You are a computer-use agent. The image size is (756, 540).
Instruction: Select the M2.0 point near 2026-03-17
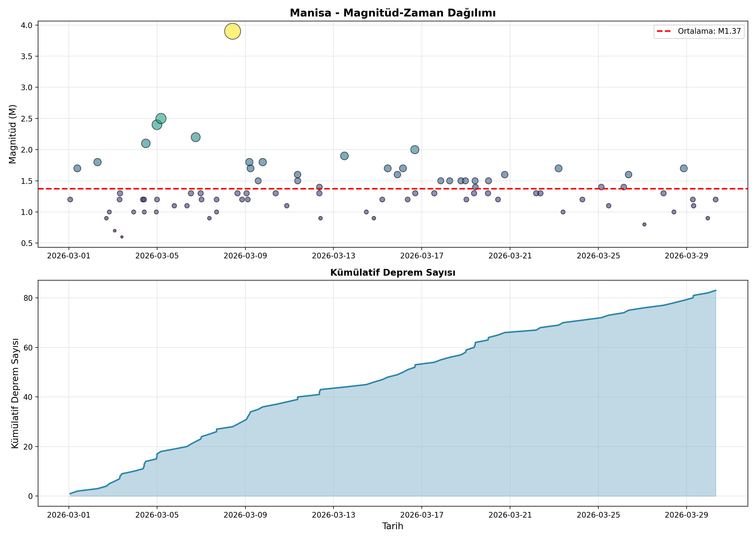pos(414,150)
